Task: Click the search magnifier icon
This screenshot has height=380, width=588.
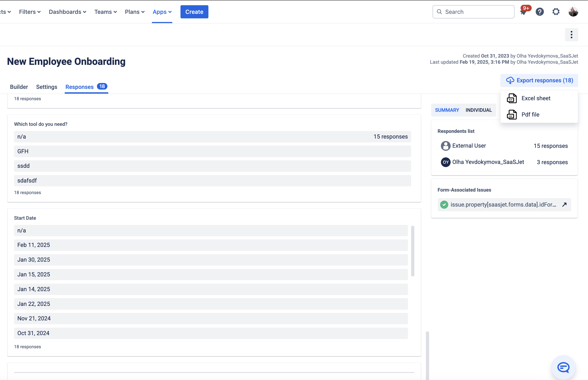Action: [440, 12]
